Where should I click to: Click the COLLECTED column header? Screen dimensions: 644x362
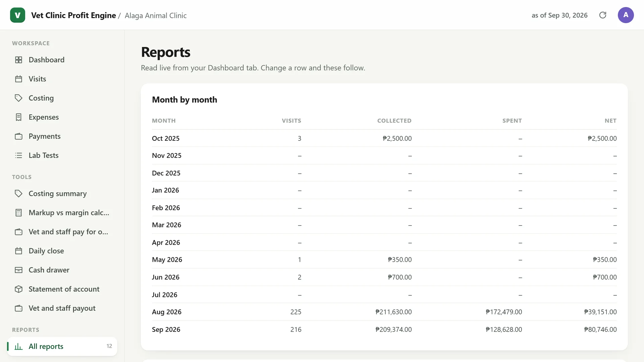[x=394, y=121]
